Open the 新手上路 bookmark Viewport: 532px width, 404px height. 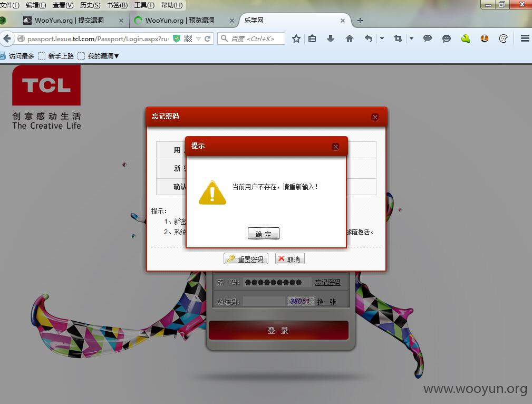(x=56, y=56)
